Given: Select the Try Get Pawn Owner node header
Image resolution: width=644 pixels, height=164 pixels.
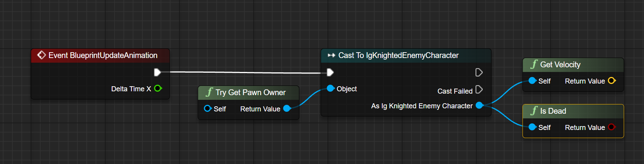Looking at the screenshot, I should 249,92.
